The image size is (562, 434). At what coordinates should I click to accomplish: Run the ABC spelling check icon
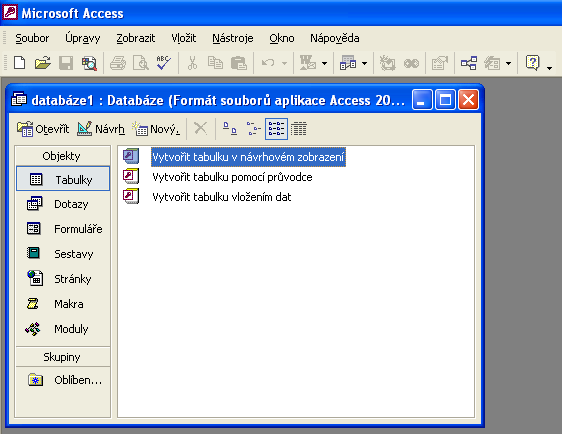(163, 63)
